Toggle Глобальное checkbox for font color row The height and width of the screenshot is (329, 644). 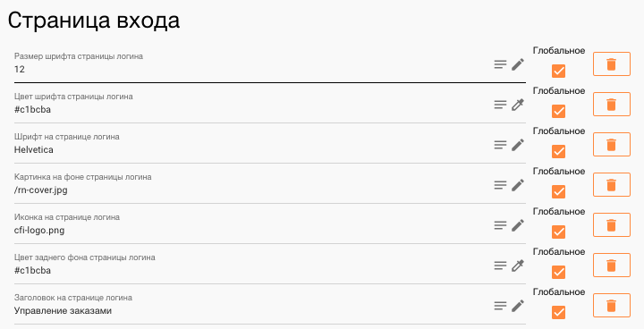point(558,112)
